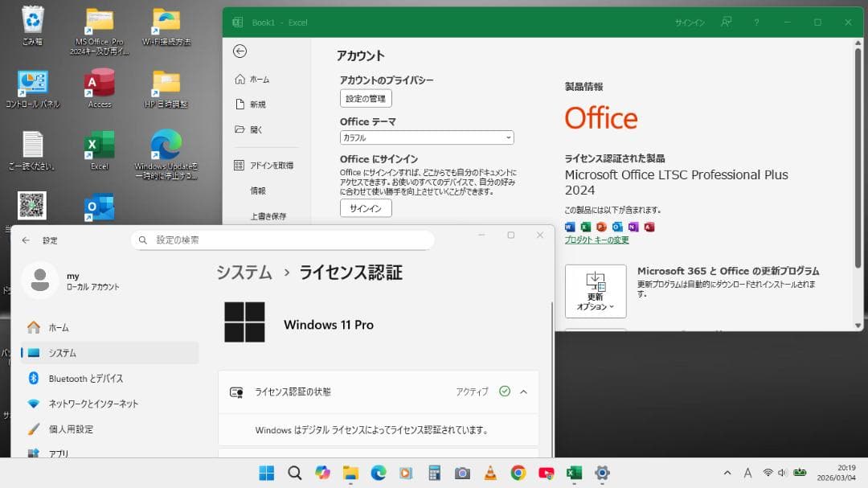Click システム breadcrumb in Settings

(244, 273)
